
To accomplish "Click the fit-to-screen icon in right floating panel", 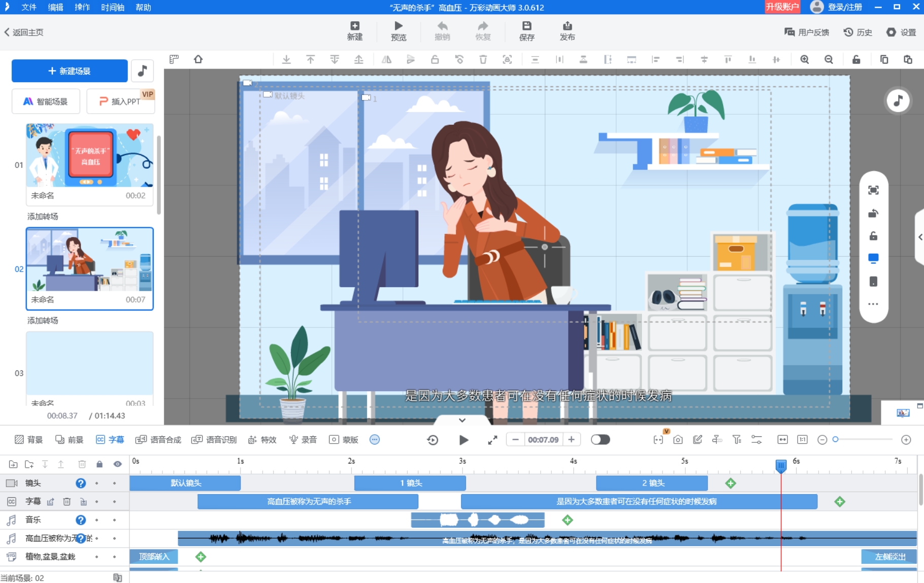I will click(873, 190).
